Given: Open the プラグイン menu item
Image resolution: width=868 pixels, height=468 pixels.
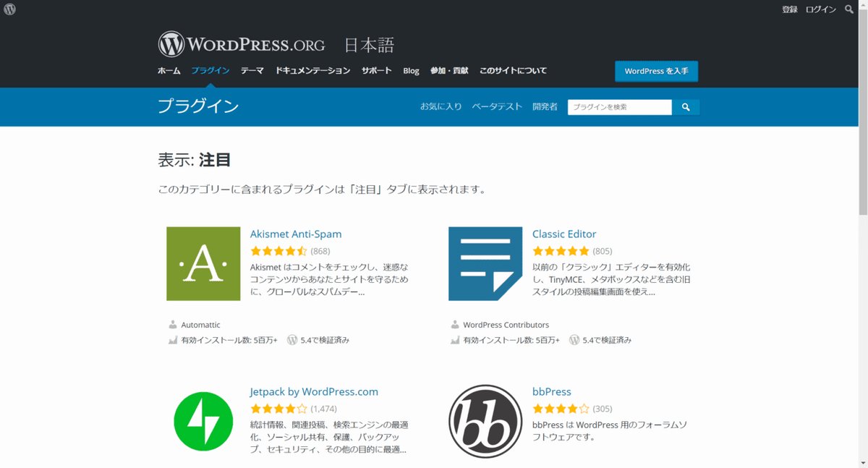Looking at the screenshot, I should [x=210, y=71].
